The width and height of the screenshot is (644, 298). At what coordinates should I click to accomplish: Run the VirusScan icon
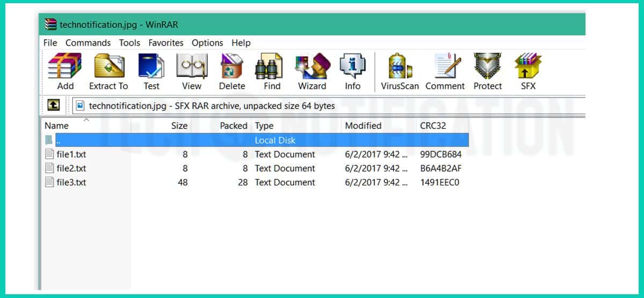pyautogui.click(x=400, y=66)
